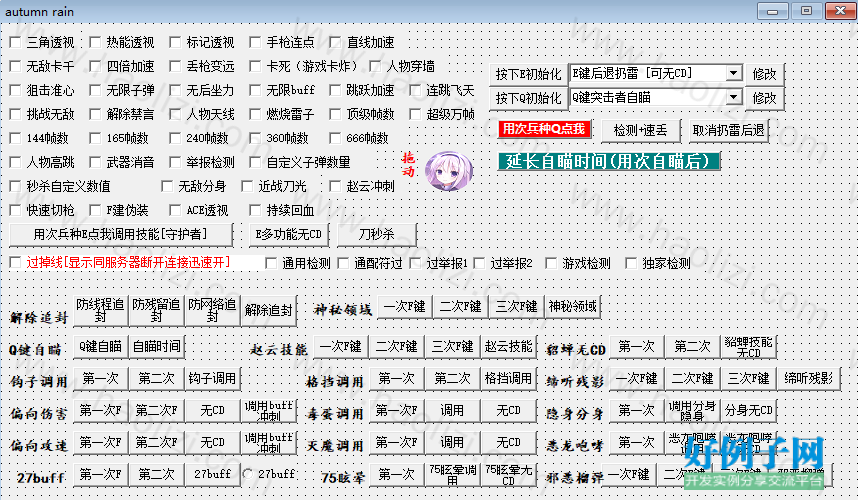
Task: Click 神秘领域 button
Action: pyautogui.click(x=572, y=306)
